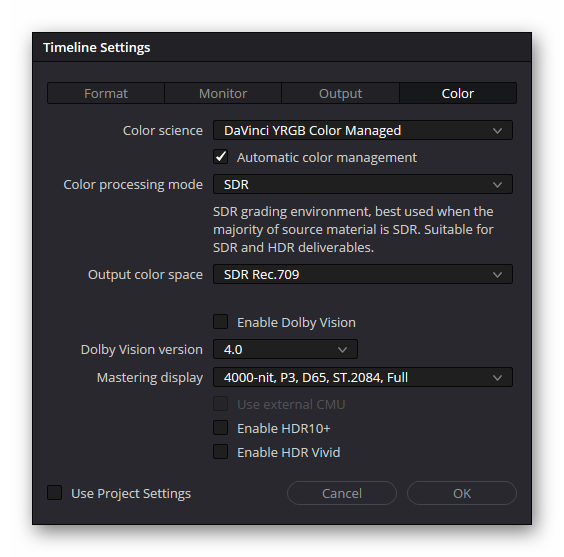Click the Mastering display chevron arrow

pyautogui.click(x=497, y=378)
